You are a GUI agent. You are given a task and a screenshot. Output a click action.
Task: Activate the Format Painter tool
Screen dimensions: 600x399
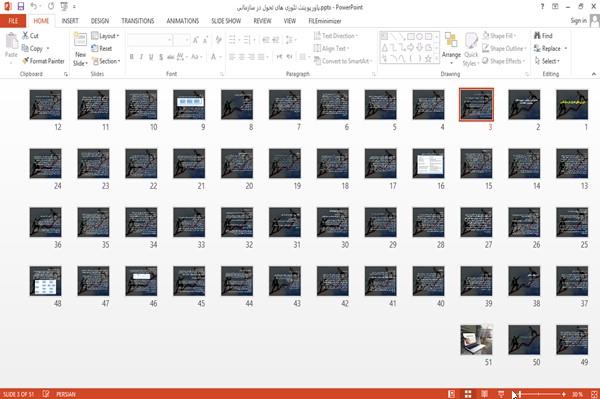coord(43,61)
